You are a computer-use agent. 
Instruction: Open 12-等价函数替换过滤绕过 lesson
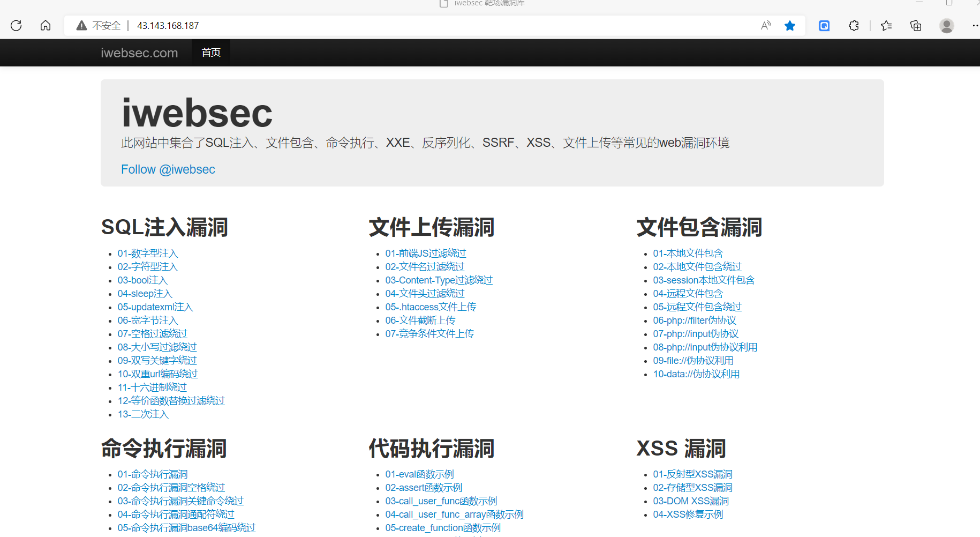171,401
